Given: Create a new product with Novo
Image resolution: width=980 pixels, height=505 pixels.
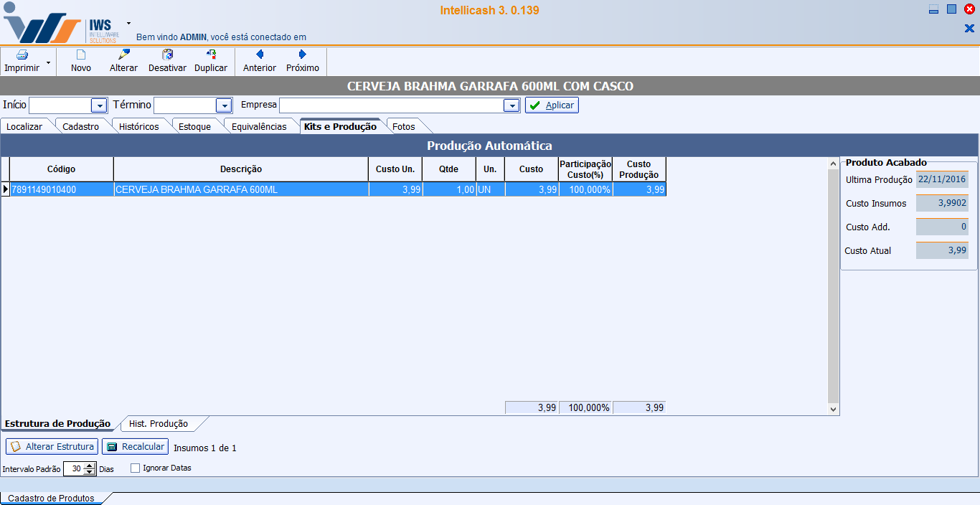Looking at the screenshot, I should (81, 61).
